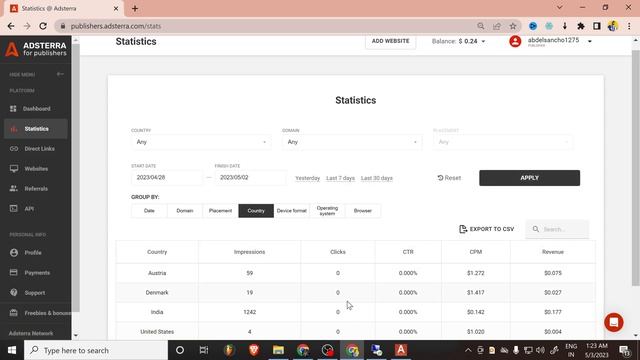Click the ADD WEBSITE button
The width and height of the screenshot is (640, 360).
tap(390, 41)
